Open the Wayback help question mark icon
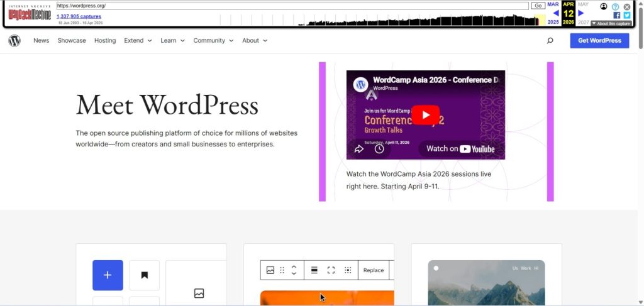644x306 pixels. tap(615, 7)
